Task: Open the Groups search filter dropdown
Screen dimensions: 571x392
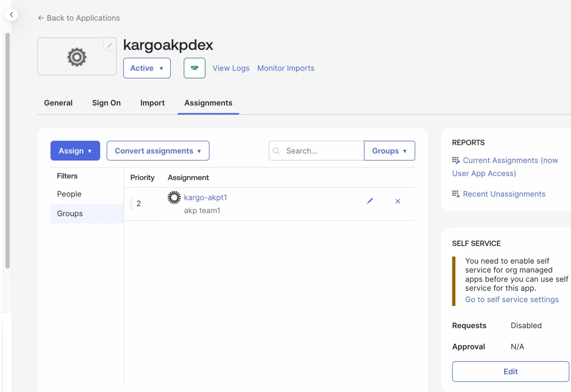Action: (x=389, y=151)
